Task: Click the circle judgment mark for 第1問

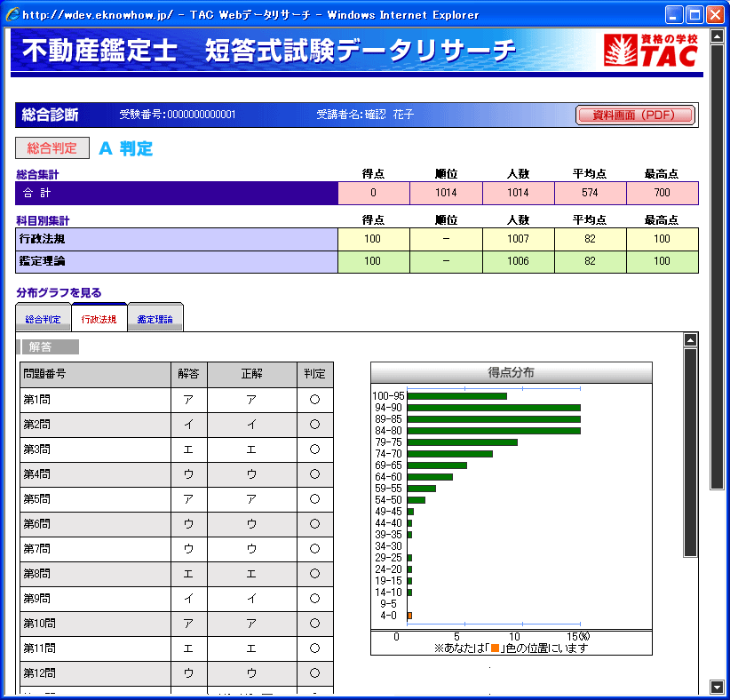Action: point(314,400)
